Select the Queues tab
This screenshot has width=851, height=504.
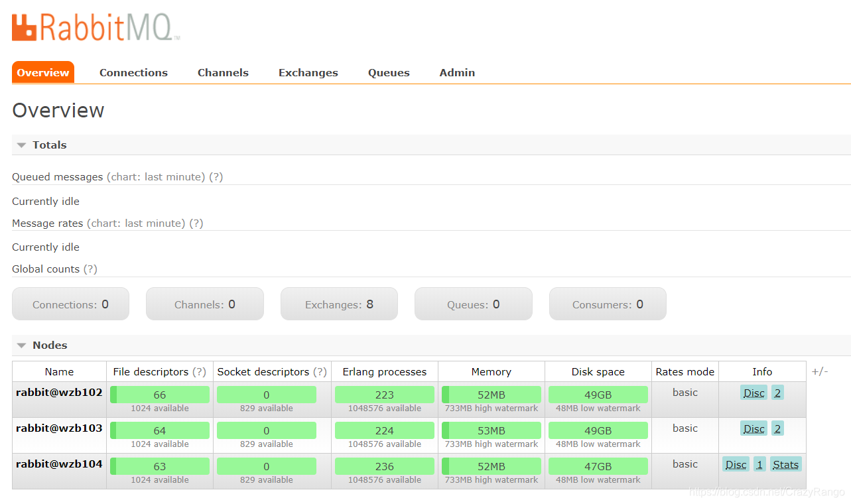(389, 72)
